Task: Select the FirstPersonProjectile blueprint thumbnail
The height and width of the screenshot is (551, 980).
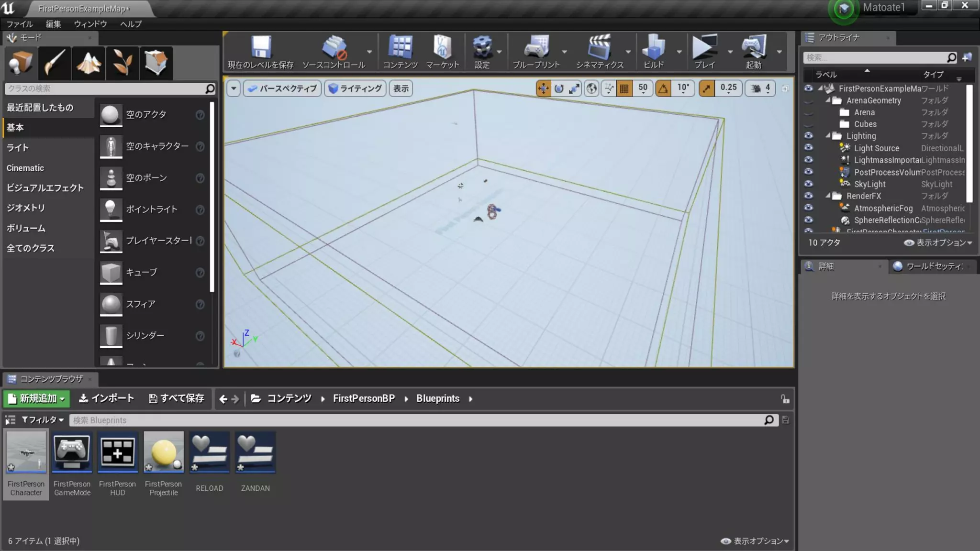Action: tap(163, 452)
